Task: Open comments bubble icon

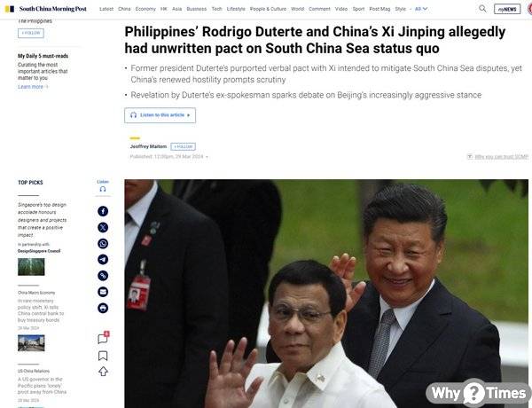Action: [x=103, y=338]
